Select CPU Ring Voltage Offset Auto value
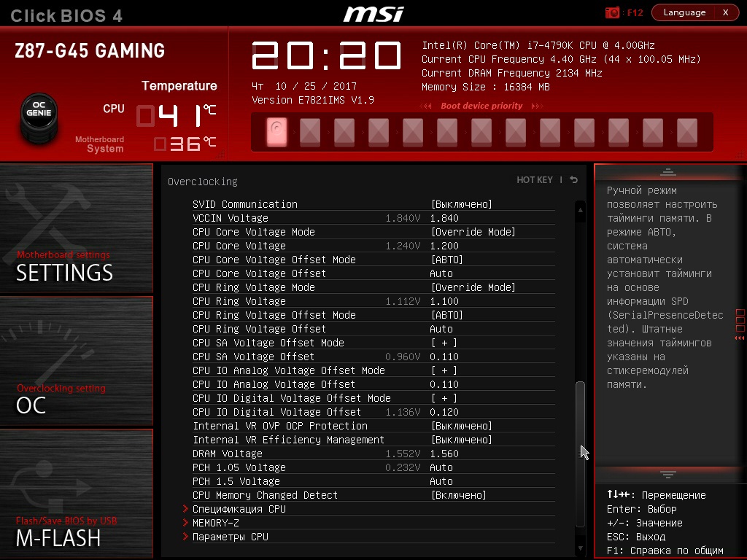This screenshot has height=560, width=747. click(441, 329)
